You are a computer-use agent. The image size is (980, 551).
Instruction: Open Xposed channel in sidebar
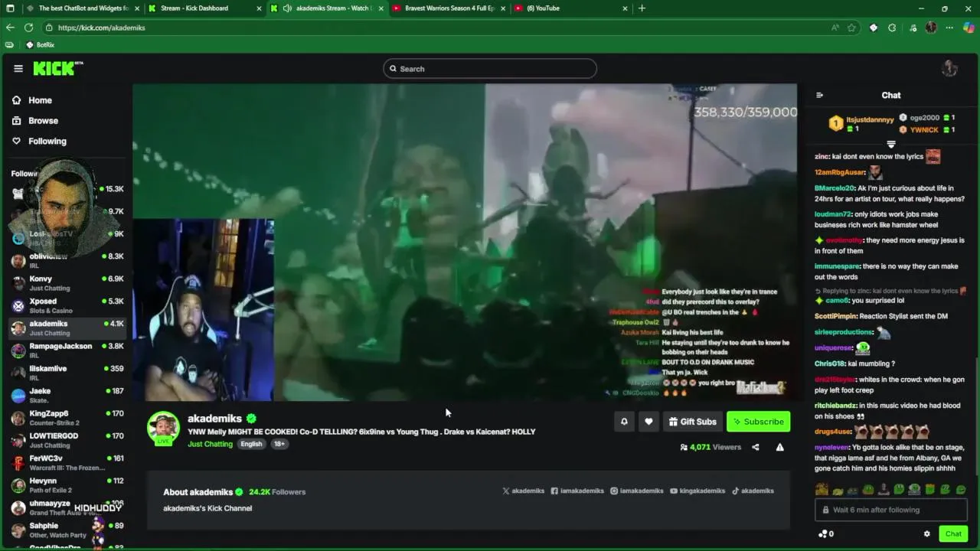coord(67,305)
